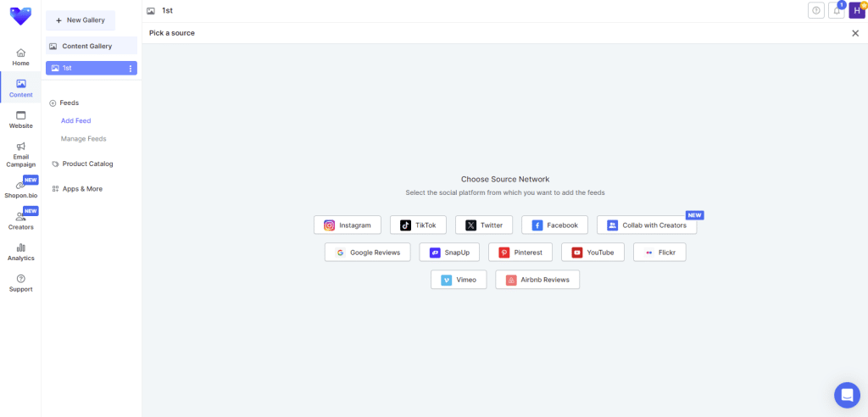Open the live chat bubble
The height and width of the screenshot is (417, 868).
[x=847, y=395]
